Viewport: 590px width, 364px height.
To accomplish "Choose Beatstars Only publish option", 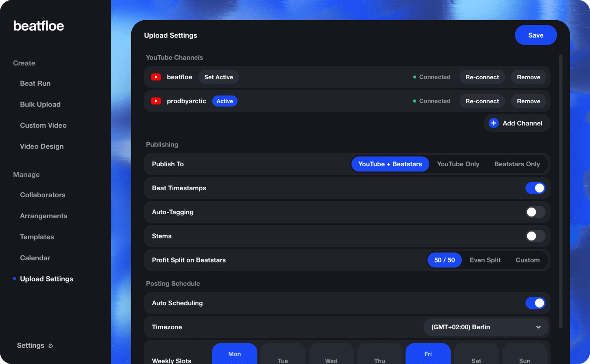I will tap(517, 164).
